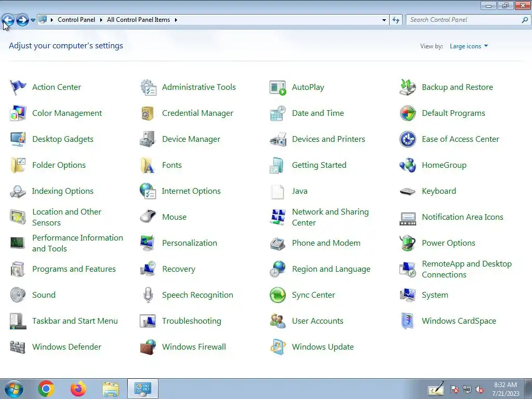Open the Personalization link
The width and height of the screenshot is (532, 399).
coord(189,243)
